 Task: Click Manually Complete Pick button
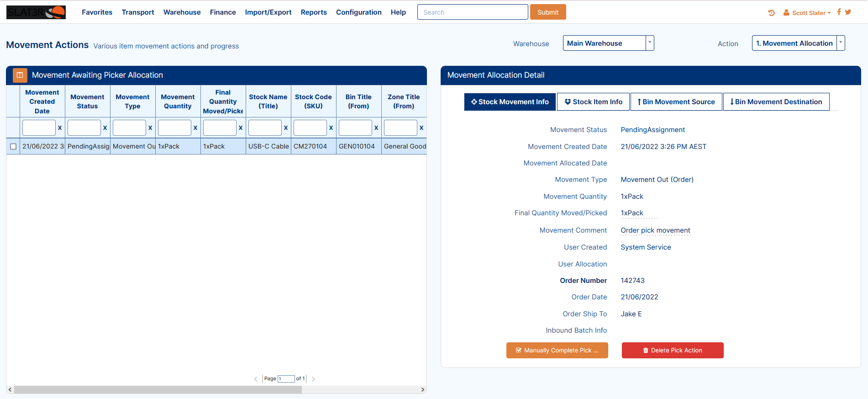557,351
